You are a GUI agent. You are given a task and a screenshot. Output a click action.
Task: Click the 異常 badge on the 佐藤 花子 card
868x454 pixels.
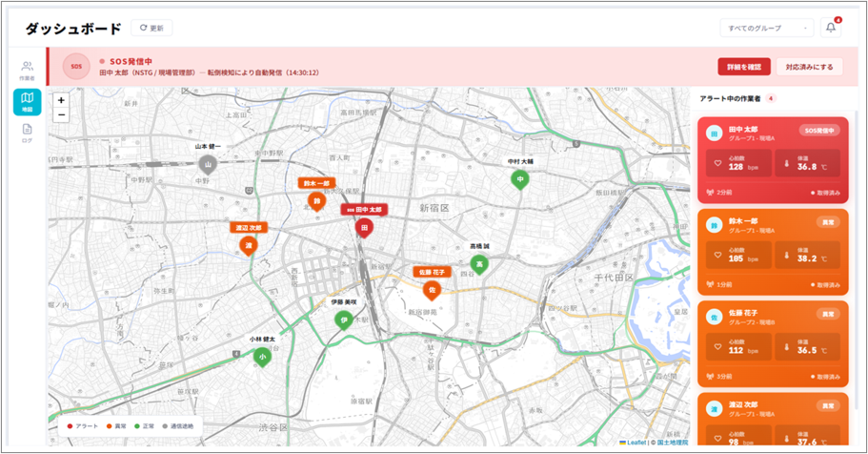828,315
